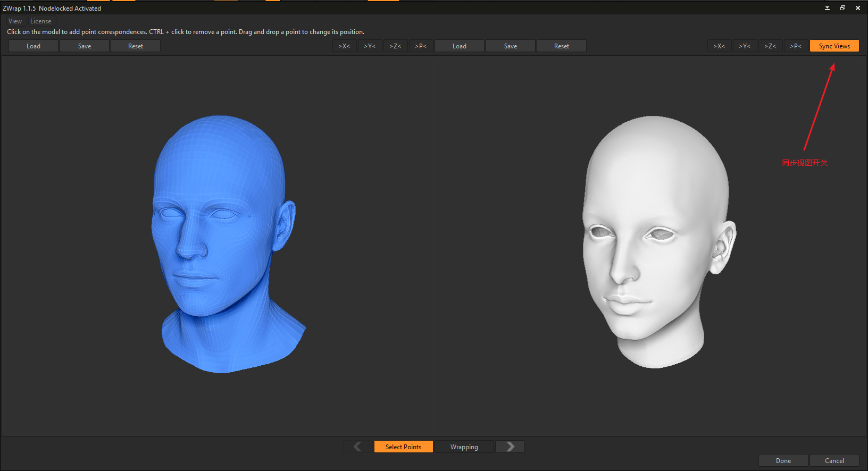Snap left view to Y axis
Image resolution: width=868 pixels, height=471 pixels.
[x=370, y=46]
